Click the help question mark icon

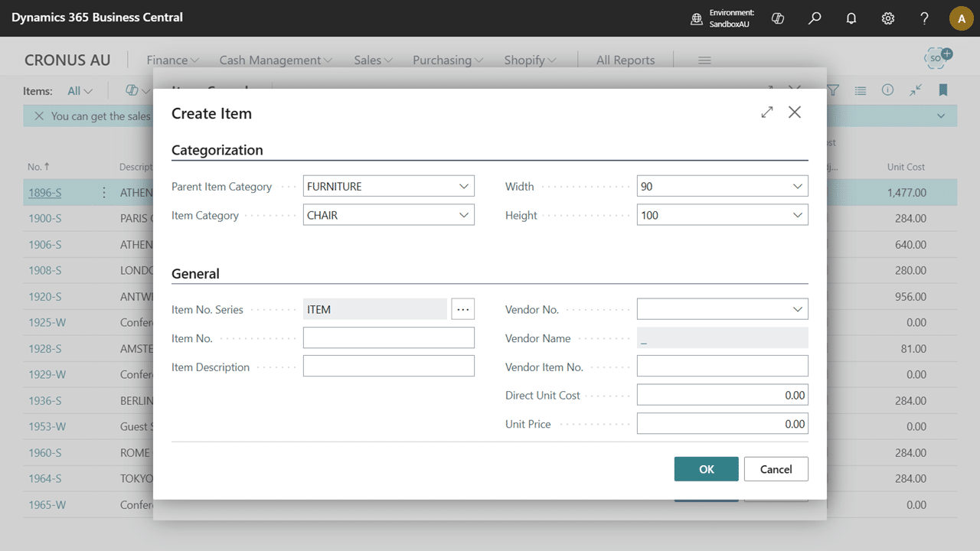(925, 18)
